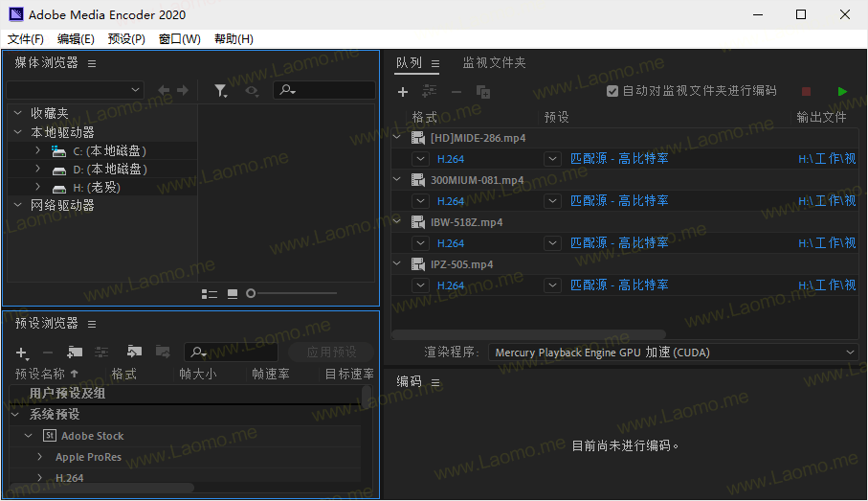
Task: Add source to queue with plus icon
Action: tap(403, 92)
